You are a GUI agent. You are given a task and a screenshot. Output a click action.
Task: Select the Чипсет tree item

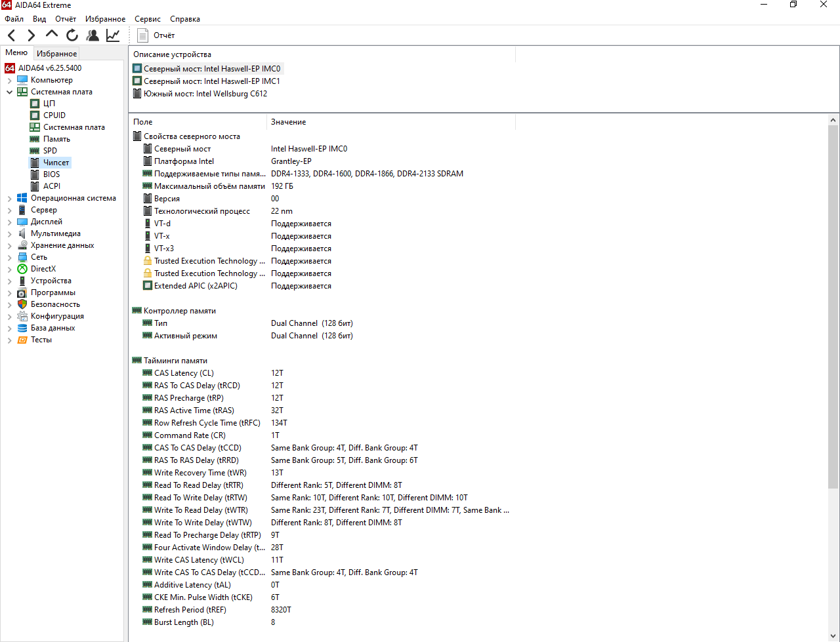[56, 163]
